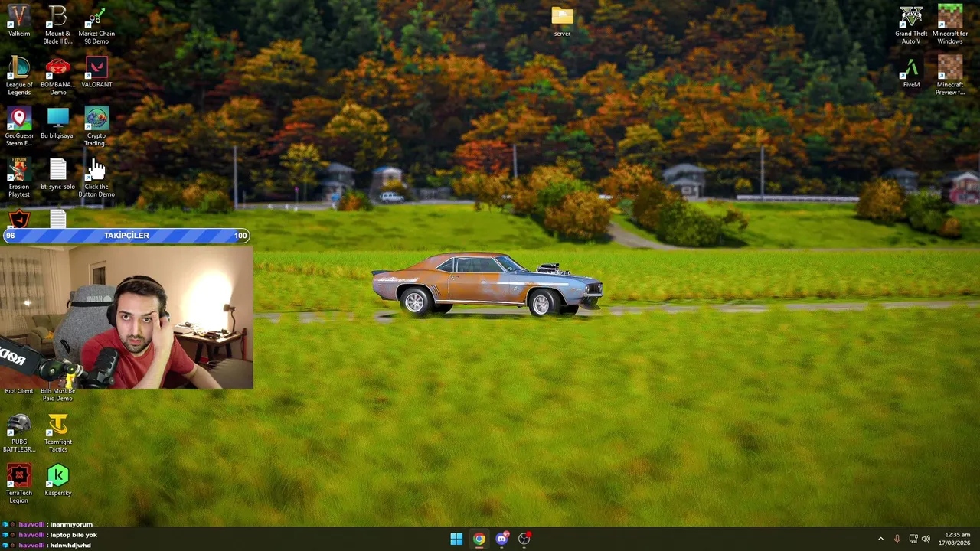Switch to Google Chrome in the taskbar
Viewport: 980px width, 551px height.
point(479,539)
